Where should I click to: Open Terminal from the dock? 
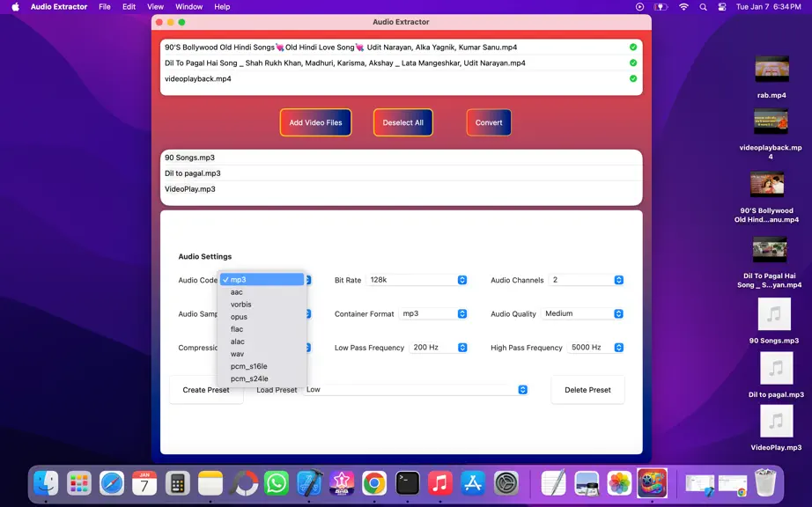pyautogui.click(x=408, y=484)
